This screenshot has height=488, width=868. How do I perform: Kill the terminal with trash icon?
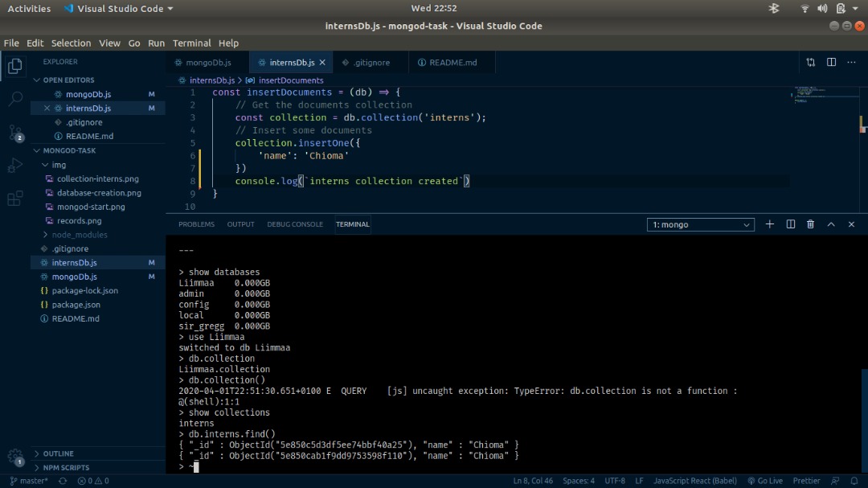pos(810,224)
